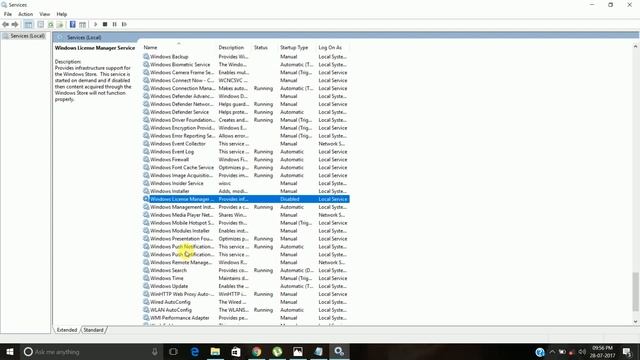Click the gear icon beside Windows Firewall
Viewport: 640px width, 360px height.
tap(146, 160)
